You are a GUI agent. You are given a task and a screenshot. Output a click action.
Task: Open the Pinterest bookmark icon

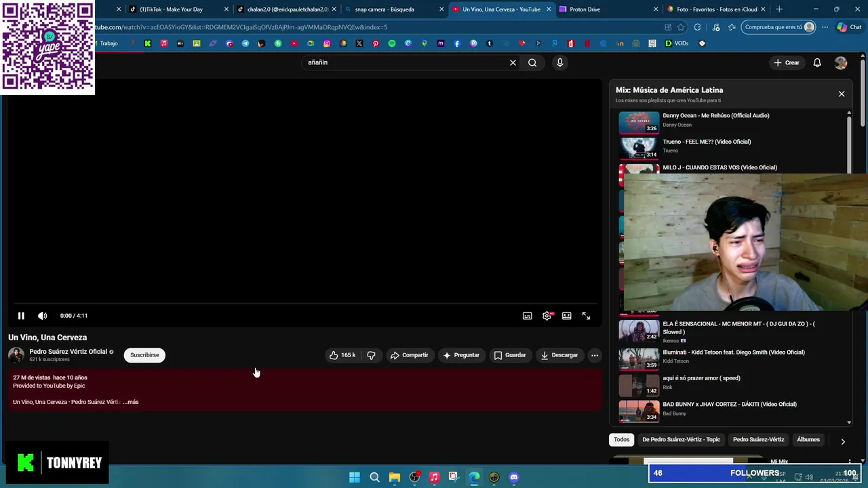pyautogui.click(x=376, y=43)
